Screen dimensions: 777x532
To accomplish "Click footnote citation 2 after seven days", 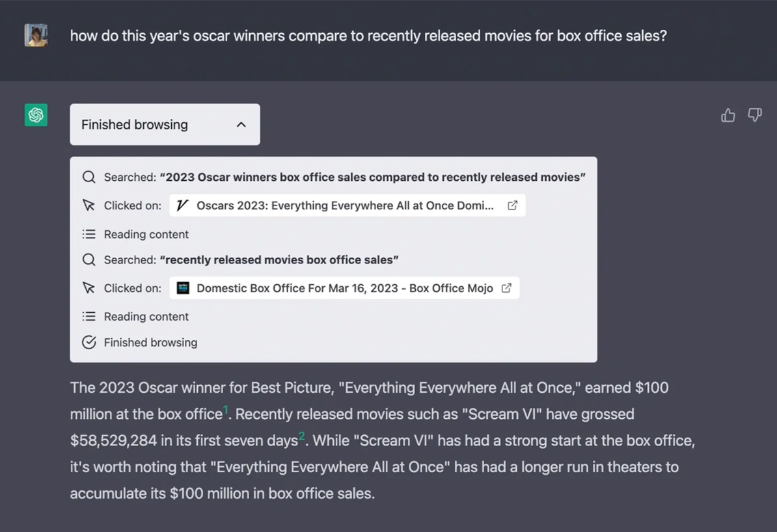I will (301, 435).
